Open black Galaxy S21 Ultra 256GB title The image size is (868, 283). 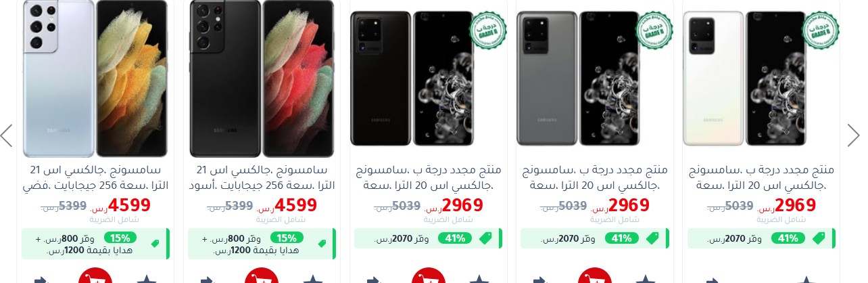[261, 177]
